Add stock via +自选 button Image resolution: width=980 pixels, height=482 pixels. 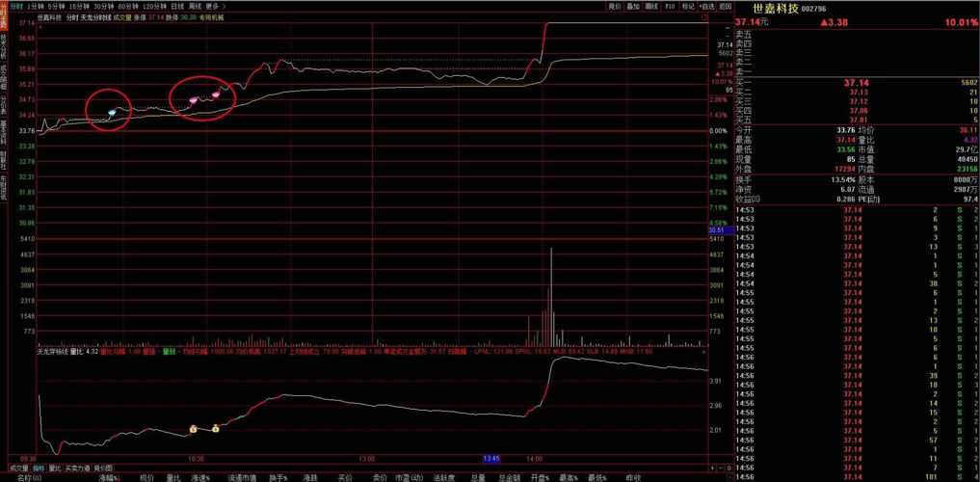tap(706, 6)
